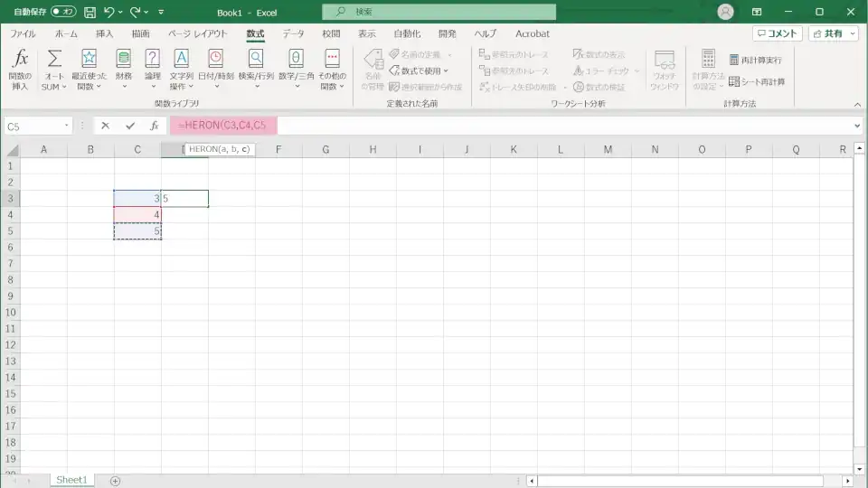This screenshot has height=488, width=868.
Task: Select cell C4 containing 4
Action: click(x=137, y=215)
